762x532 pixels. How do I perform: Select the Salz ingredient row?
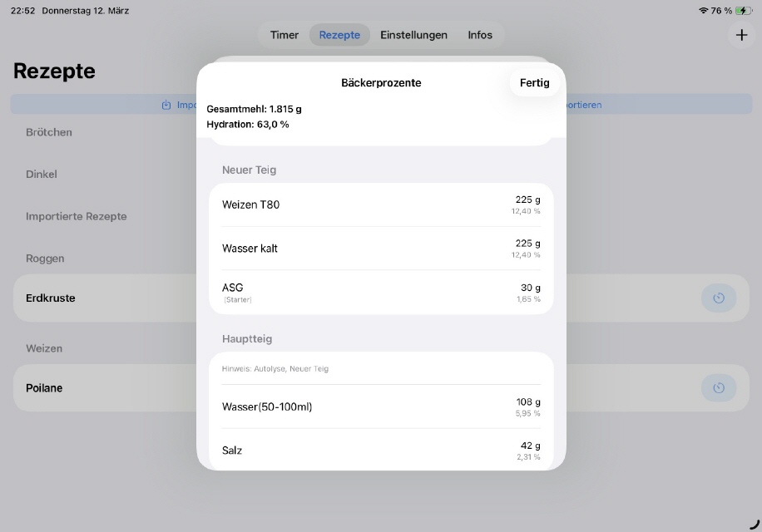coord(381,450)
